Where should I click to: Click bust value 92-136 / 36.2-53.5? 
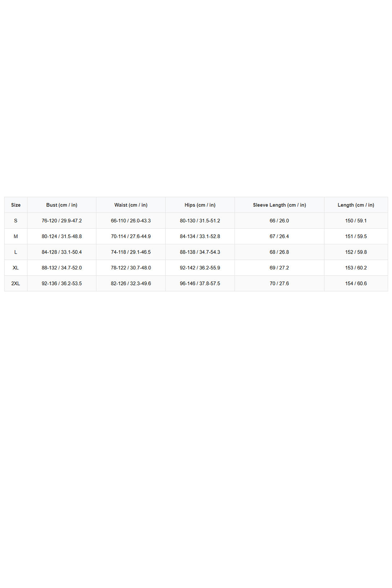pyautogui.click(x=62, y=284)
